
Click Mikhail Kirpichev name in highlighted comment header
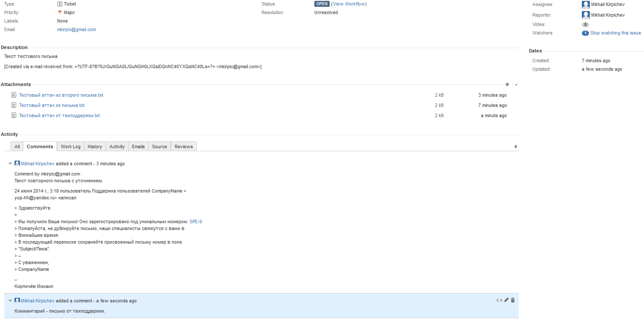pos(37,301)
